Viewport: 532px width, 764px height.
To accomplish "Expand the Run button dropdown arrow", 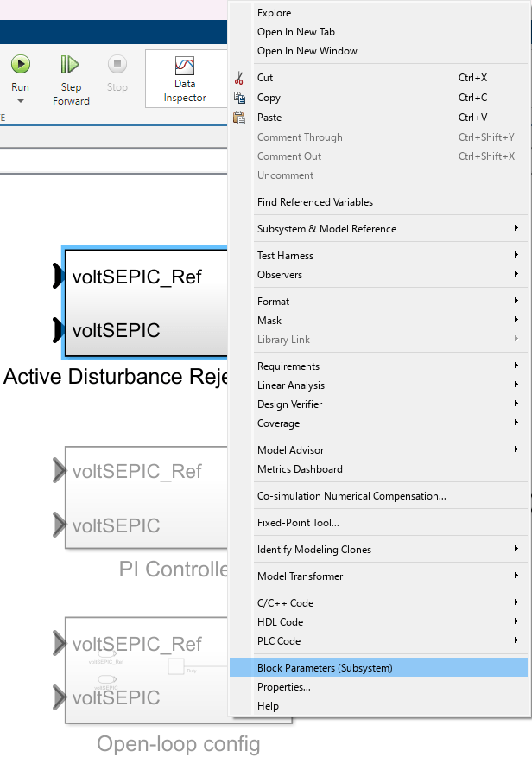I will coord(21,101).
